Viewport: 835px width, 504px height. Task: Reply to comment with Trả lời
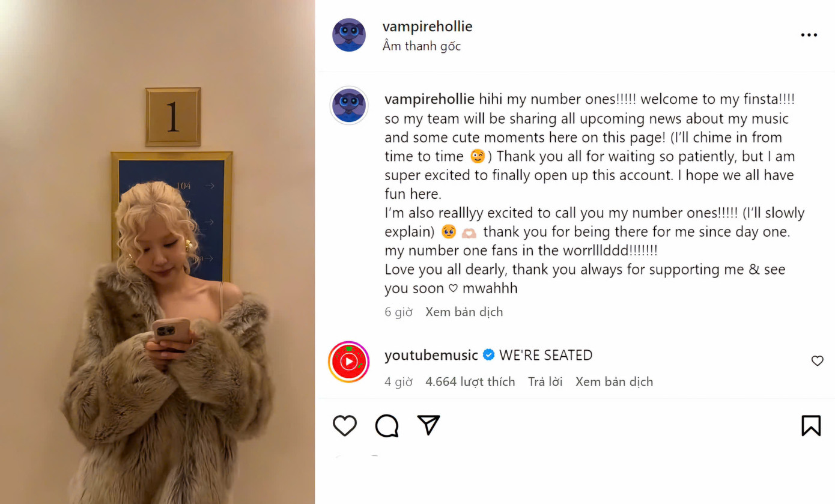[x=545, y=381]
